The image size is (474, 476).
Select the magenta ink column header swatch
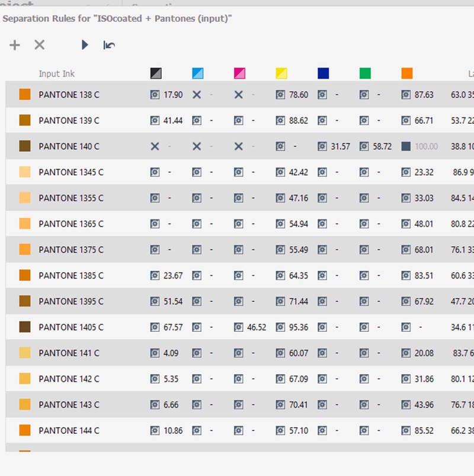(240, 73)
